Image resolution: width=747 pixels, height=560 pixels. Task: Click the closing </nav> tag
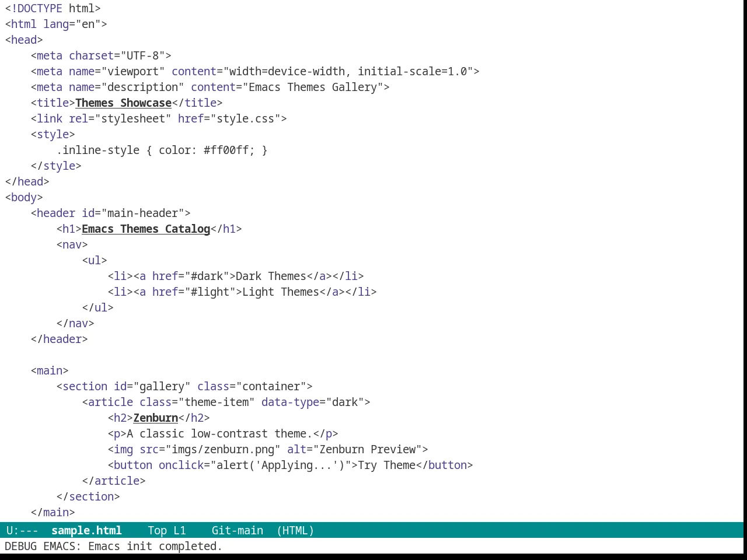tap(75, 323)
